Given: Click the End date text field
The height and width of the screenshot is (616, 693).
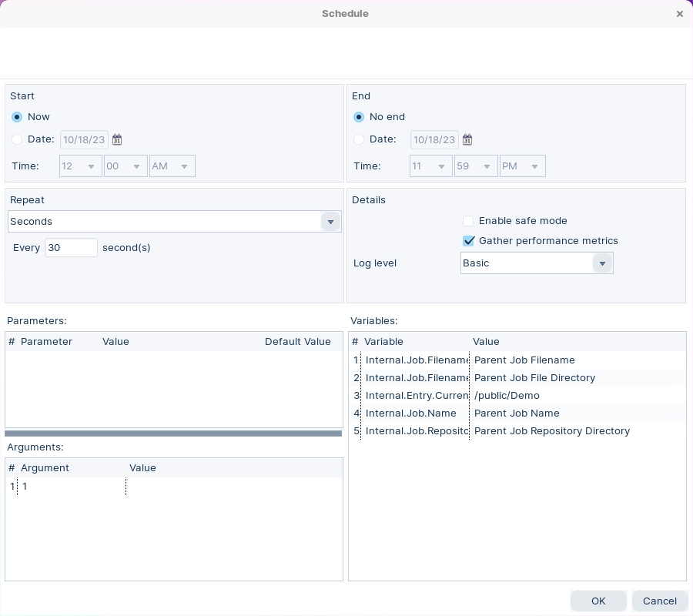Looking at the screenshot, I should [434, 139].
